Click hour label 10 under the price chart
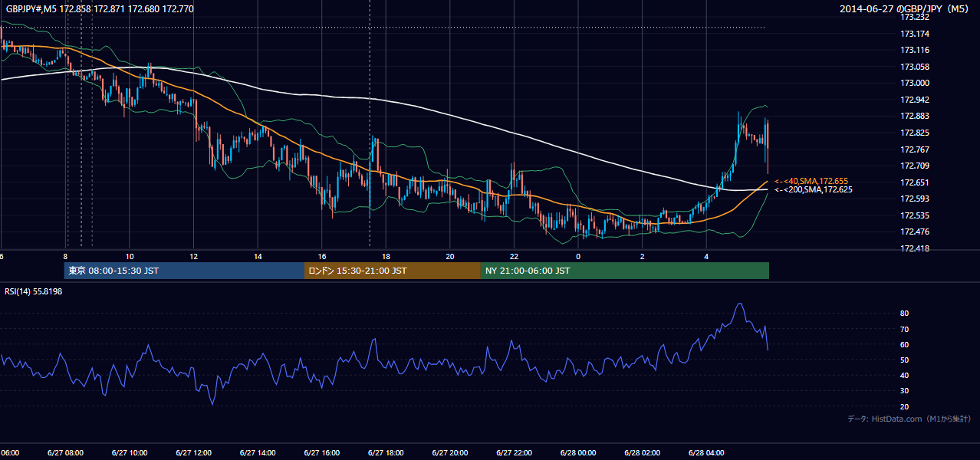 [x=130, y=257]
